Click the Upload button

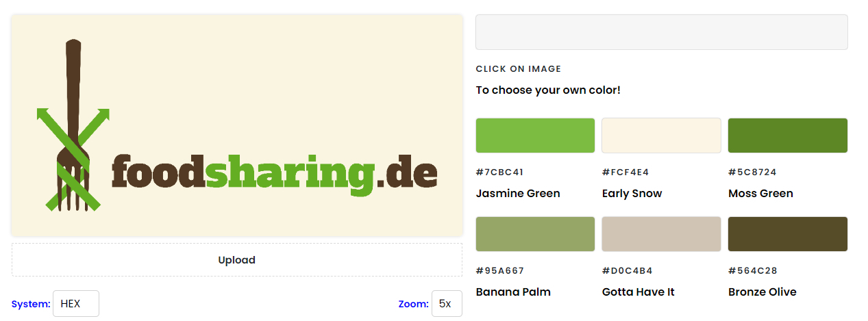click(x=236, y=260)
